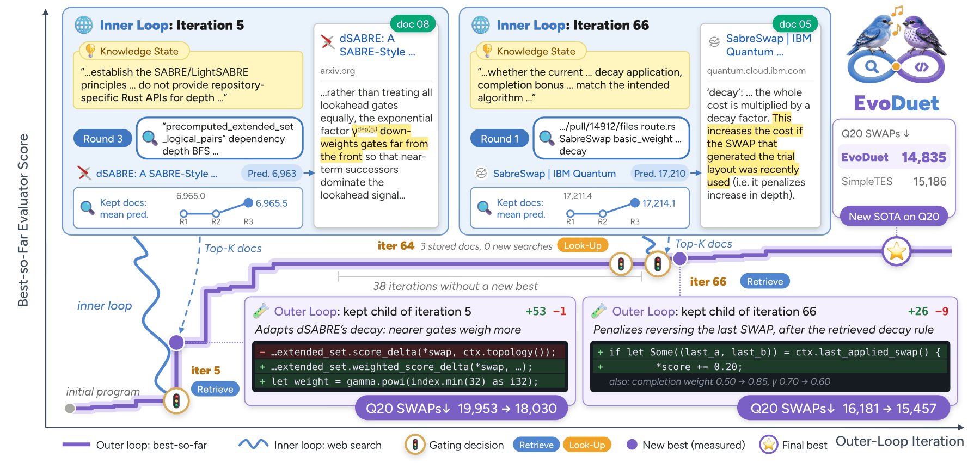Click the Final best star icon in the legend
The height and width of the screenshot is (463, 980).
[768, 445]
